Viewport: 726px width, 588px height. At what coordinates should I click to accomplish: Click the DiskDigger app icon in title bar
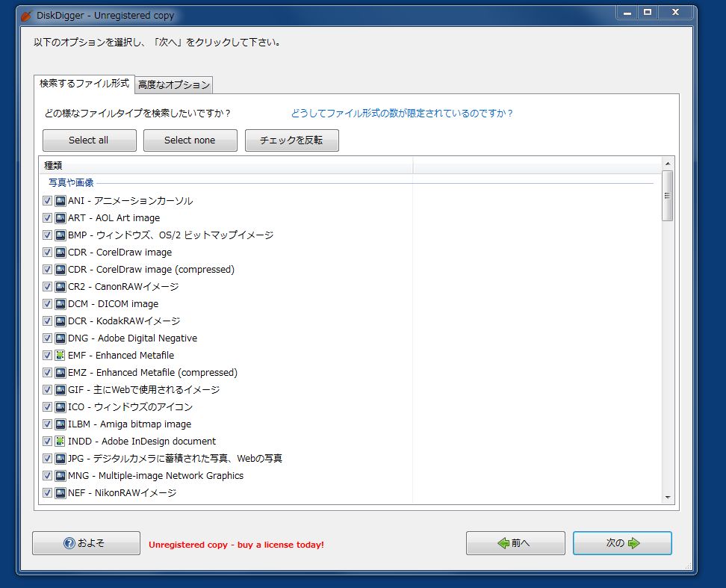pyautogui.click(x=26, y=16)
